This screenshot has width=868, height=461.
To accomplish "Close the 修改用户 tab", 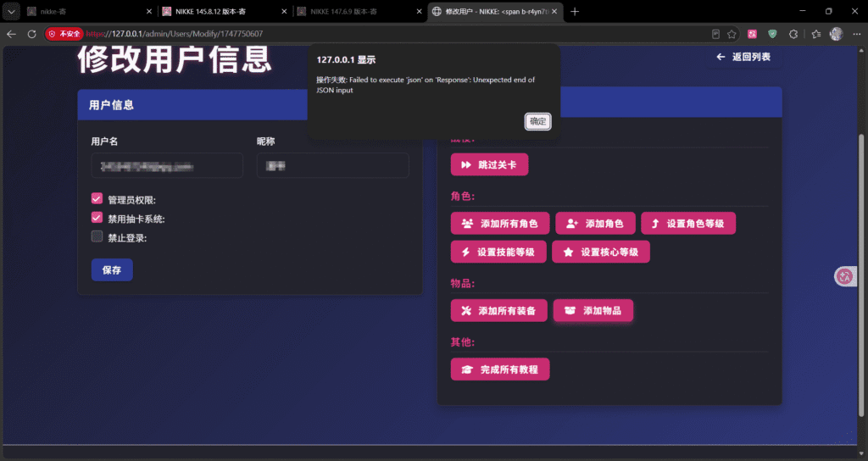I will tap(554, 11).
